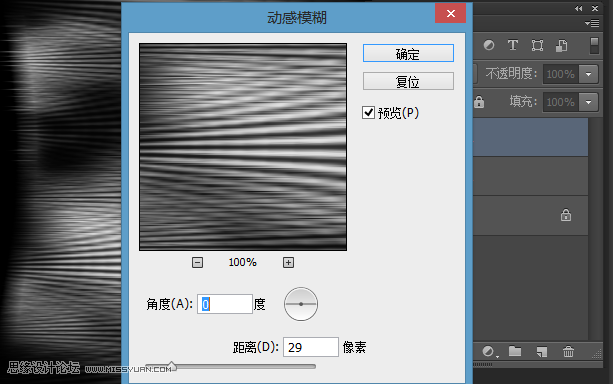Toggle the layer filtering switch
Image resolution: width=613 pixels, height=384 pixels.
(x=594, y=45)
